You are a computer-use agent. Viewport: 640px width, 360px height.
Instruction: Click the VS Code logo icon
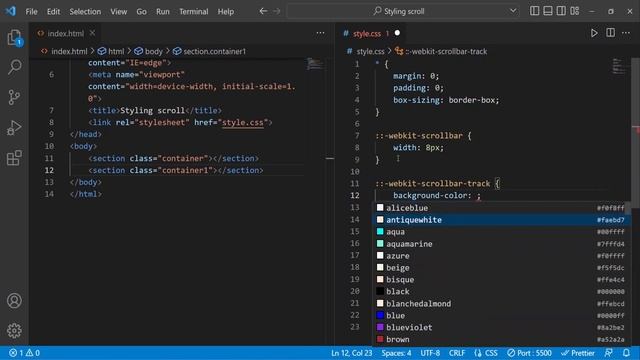pyautogui.click(x=10, y=11)
